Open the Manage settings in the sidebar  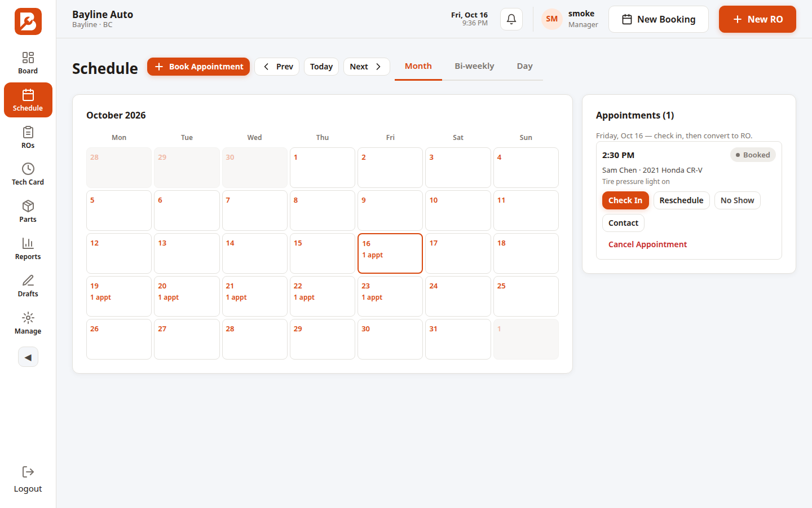(28, 323)
